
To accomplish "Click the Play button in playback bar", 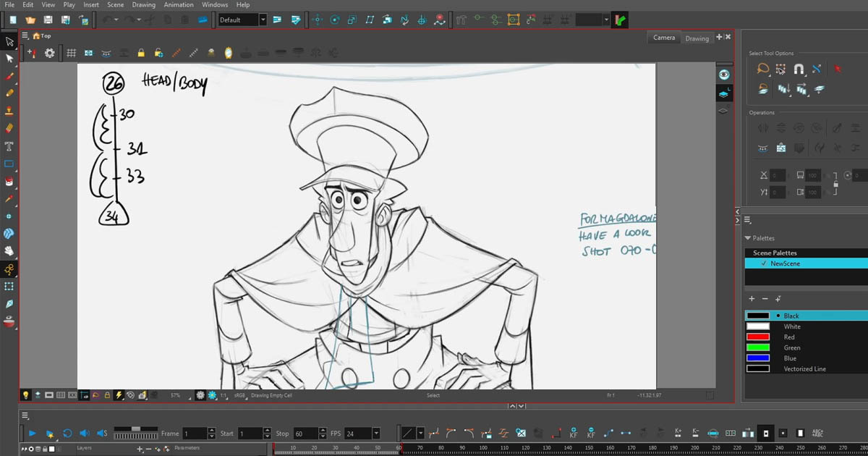I will tap(32, 433).
